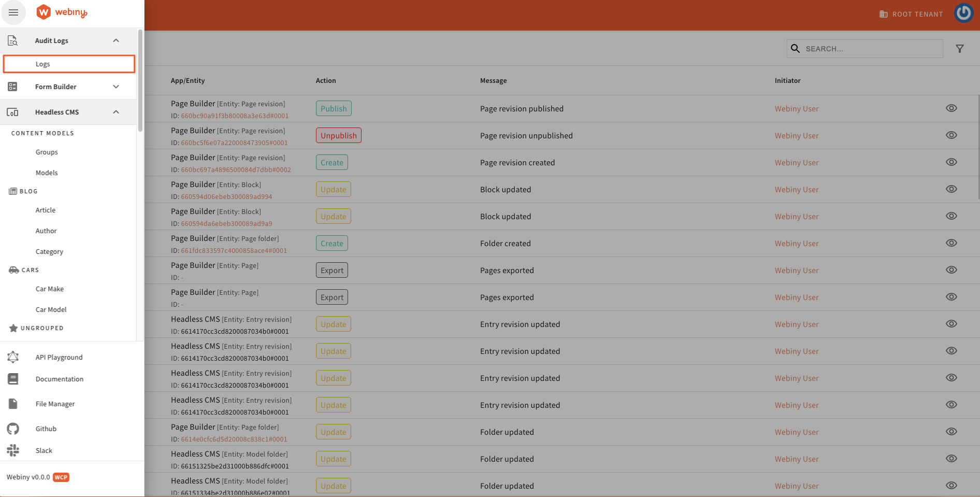Image resolution: width=980 pixels, height=497 pixels.
Task: Expand the Form Builder section
Action: click(x=116, y=87)
